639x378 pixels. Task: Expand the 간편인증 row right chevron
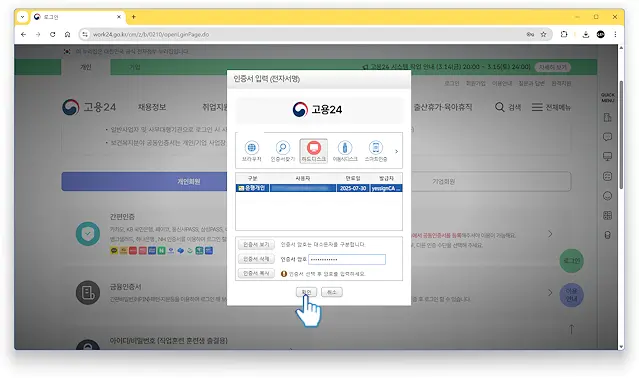coord(550,234)
